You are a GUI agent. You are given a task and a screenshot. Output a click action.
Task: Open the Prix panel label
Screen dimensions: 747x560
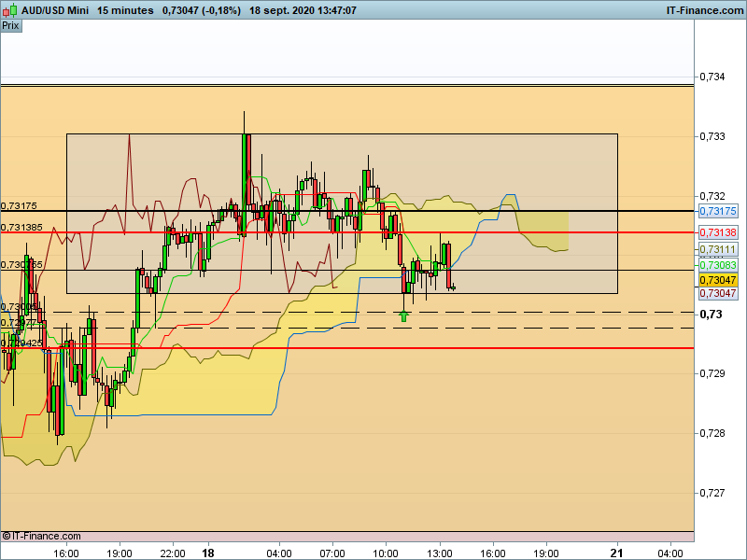point(11,26)
